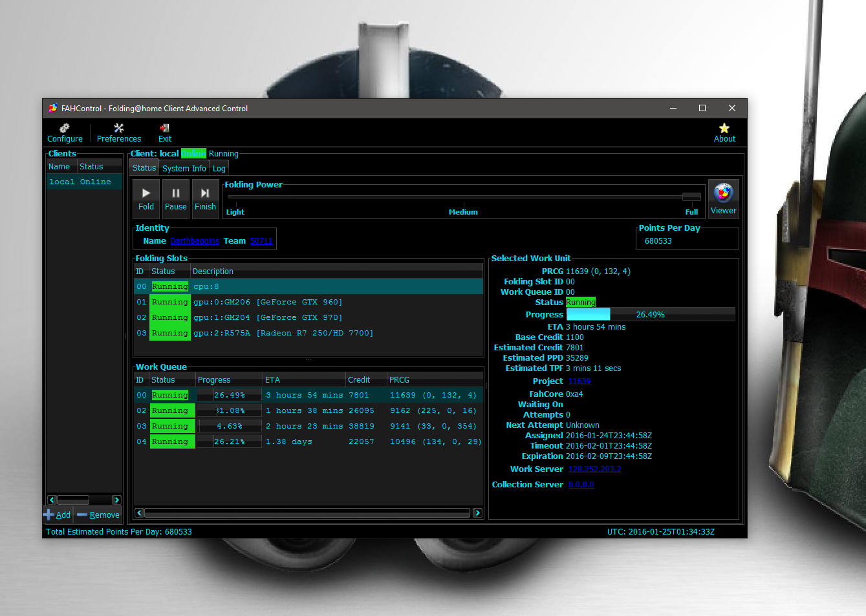Click the Clients list Status column header
This screenshot has width=866, height=616.
(x=100, y=167)
